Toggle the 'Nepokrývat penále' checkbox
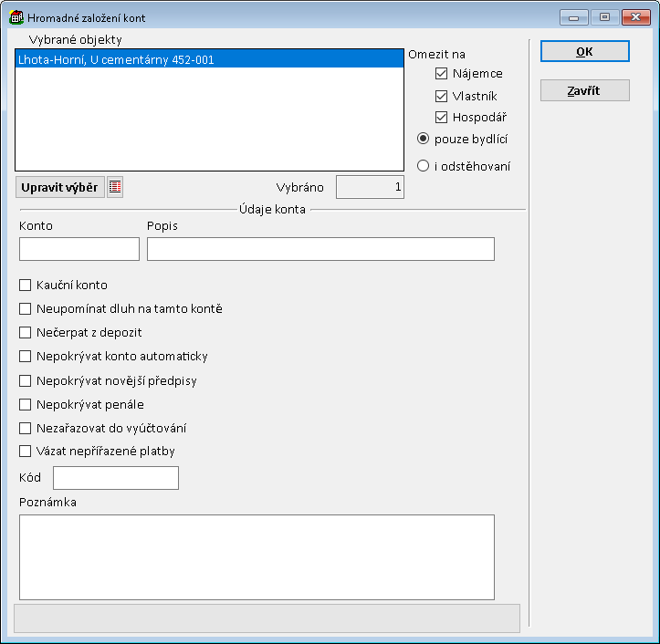This screenshot has width=660, height=644. coord(26,404)
